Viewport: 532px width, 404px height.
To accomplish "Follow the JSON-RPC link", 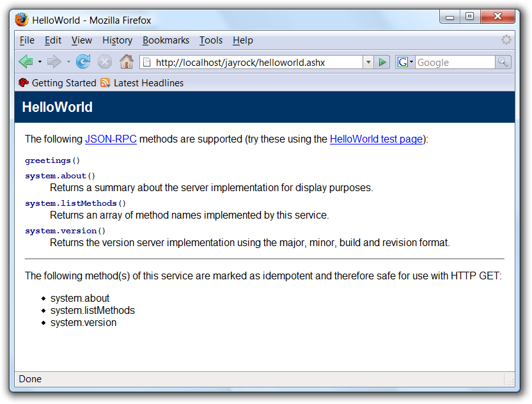I will (111, 139).
